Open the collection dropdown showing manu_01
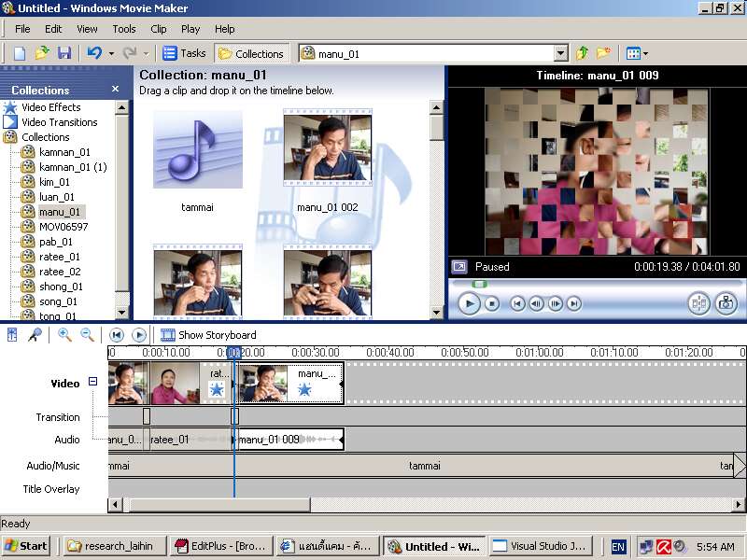 560,53
